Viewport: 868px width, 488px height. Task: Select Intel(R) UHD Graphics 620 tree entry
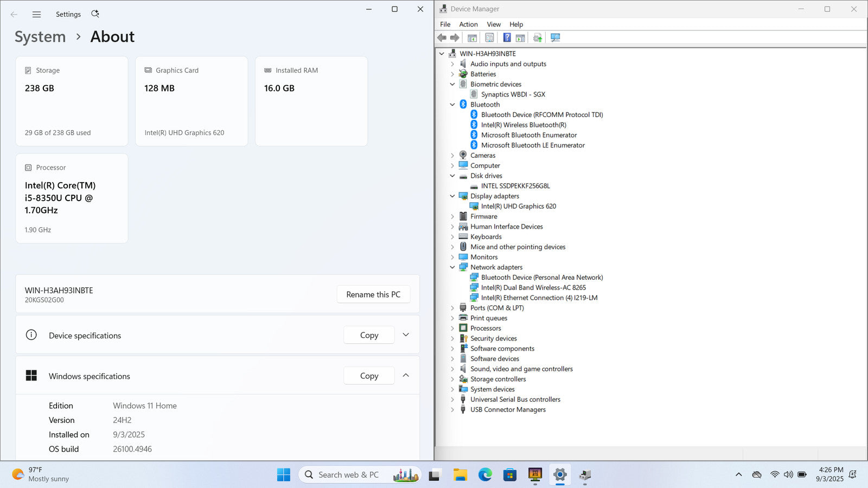point(519,206)
